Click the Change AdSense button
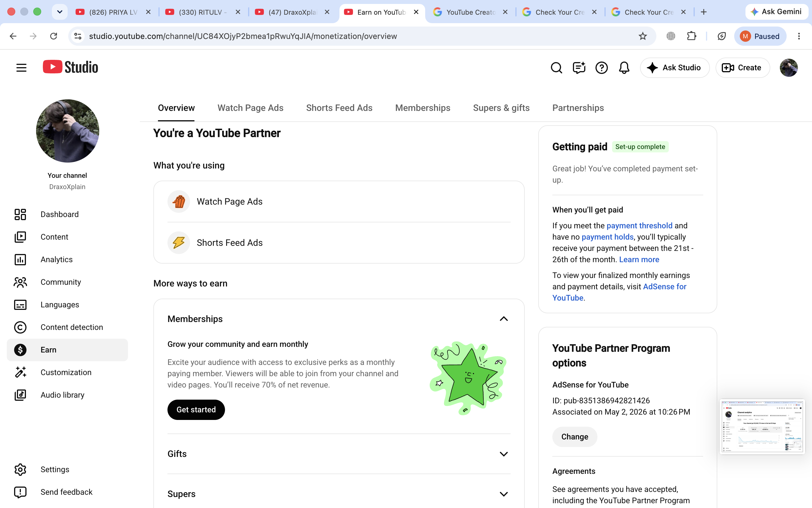Screen dimensions: 812x508 click(x=574, y=437)
